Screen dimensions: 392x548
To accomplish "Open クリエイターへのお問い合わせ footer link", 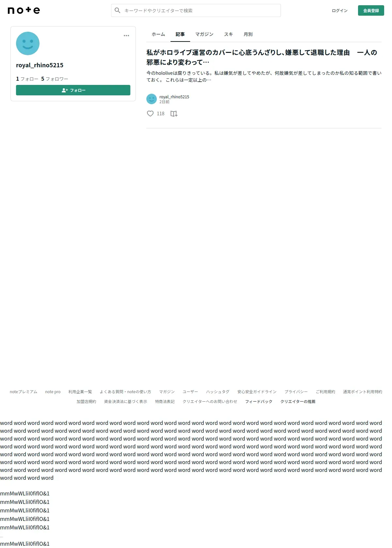I will [210, 402].
